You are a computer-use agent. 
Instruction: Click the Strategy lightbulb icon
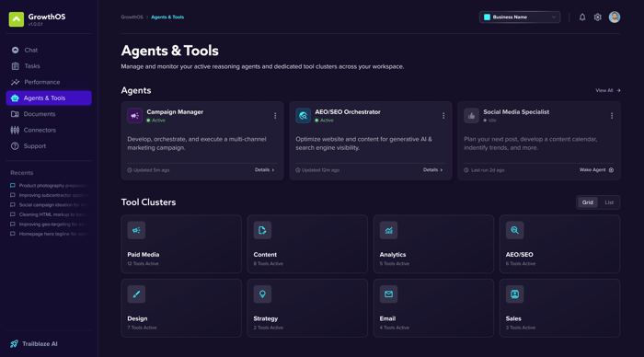tap(262, 294)
